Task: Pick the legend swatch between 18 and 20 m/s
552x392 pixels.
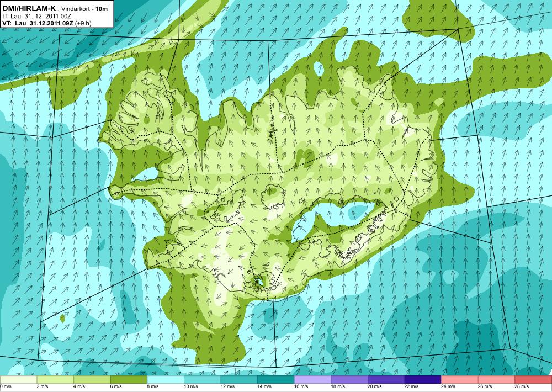Action: (x=349, y=379)
